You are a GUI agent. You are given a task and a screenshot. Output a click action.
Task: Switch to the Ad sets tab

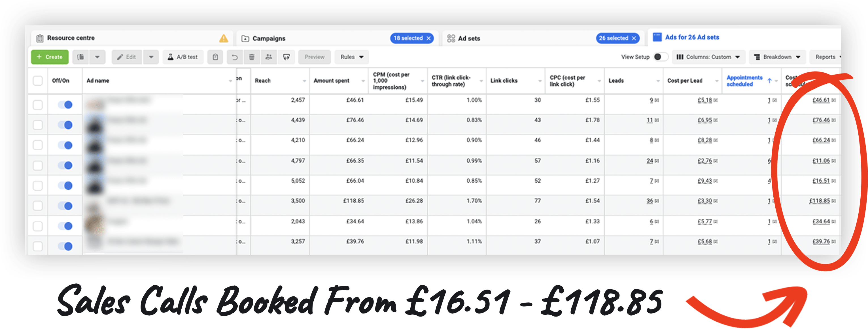point(469,38)
